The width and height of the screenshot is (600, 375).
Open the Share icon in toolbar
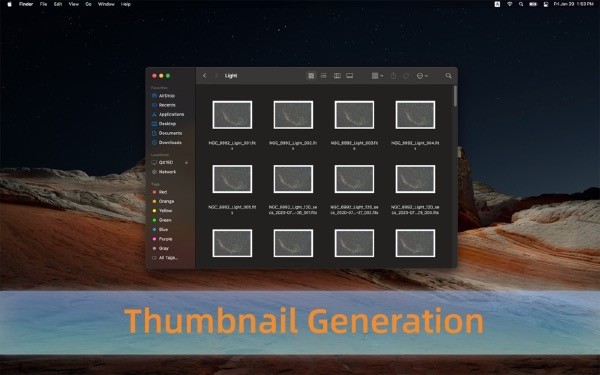click(x=393, y=76)
